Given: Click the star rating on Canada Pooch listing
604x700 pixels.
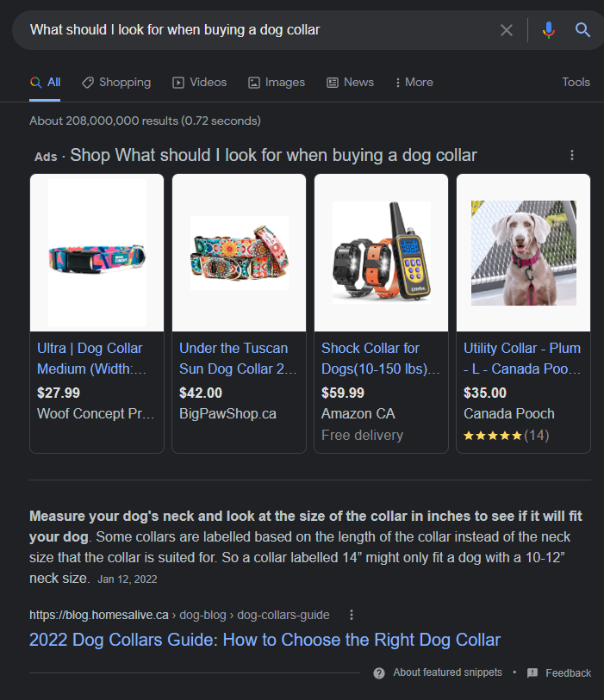Looking at the screenshot, I should (493, 436).
